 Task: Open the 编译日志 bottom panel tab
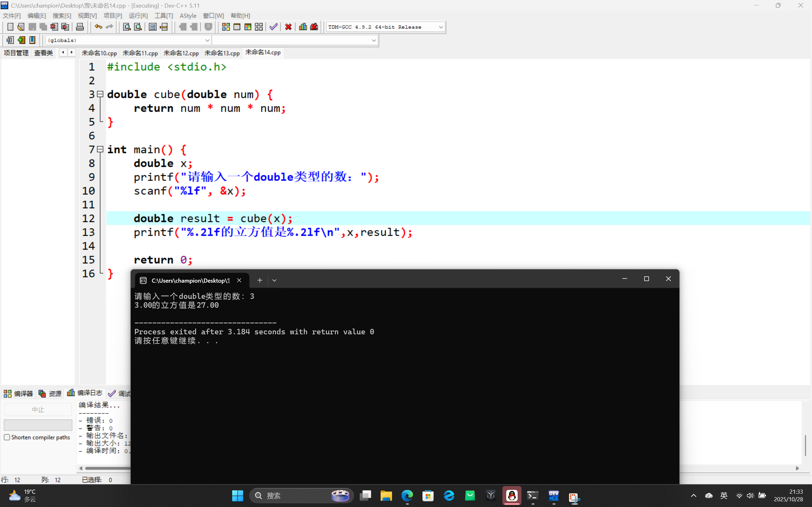point(85,393)
